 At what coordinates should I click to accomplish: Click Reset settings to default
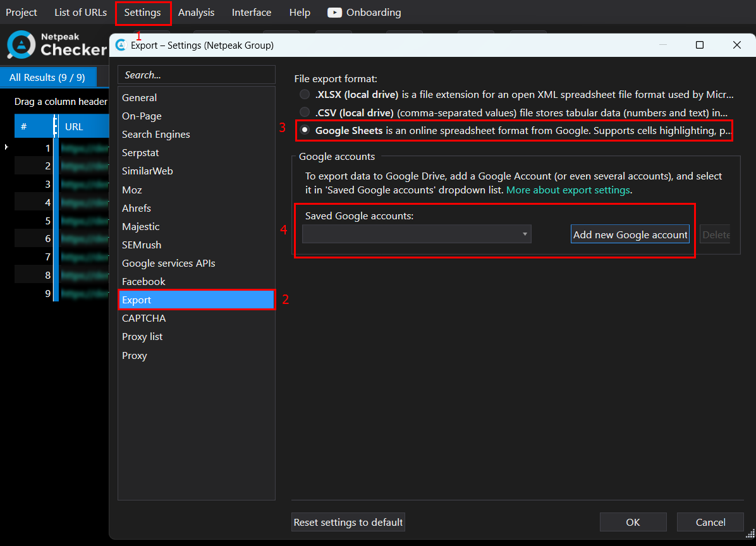tap(348, 522)
